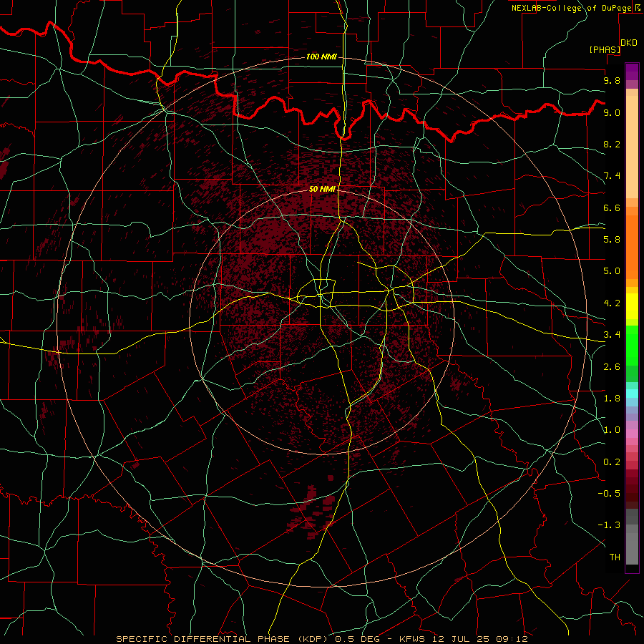644x644 pixels.
Task: Click the -1.3 scale value
Action: coord(609,525)
